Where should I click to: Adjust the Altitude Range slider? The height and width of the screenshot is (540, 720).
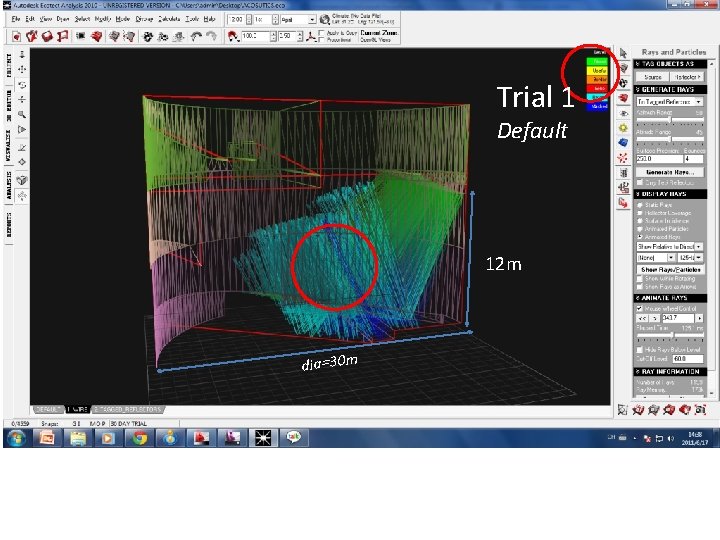click(670, 139)
